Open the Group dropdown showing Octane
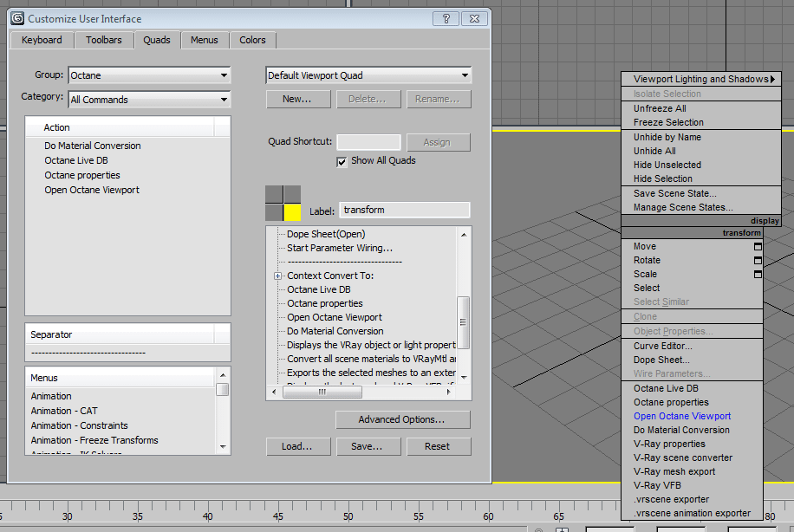The width and height of the screenshot is (794, 532). click(149, 75)
